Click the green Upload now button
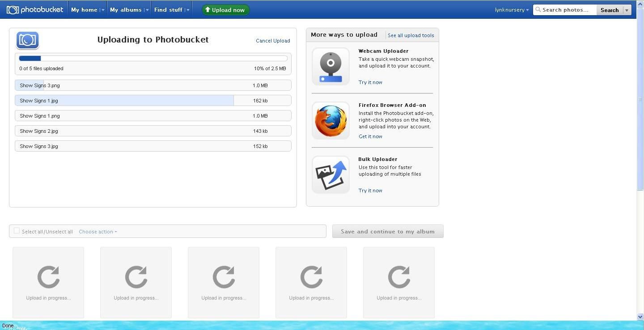 coord(225,10)
